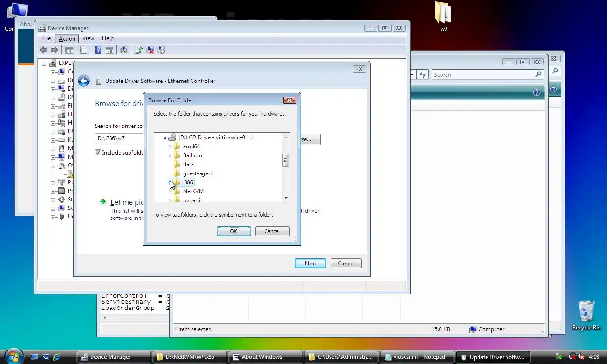Click Explorer window refresh arrows icon
This screenshot has width=607, height=364.
click(423, 74)
